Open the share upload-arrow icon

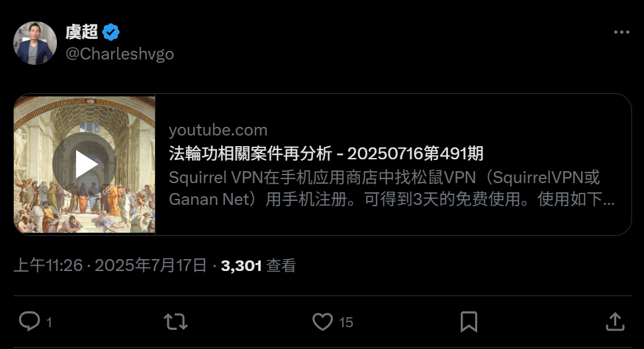tap(615, 321)
